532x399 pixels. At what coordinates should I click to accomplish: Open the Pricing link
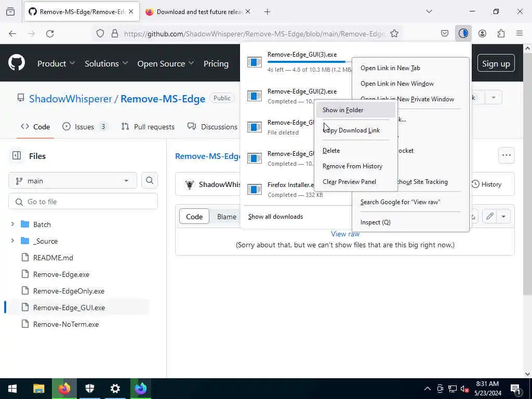[x=216, y=63]
